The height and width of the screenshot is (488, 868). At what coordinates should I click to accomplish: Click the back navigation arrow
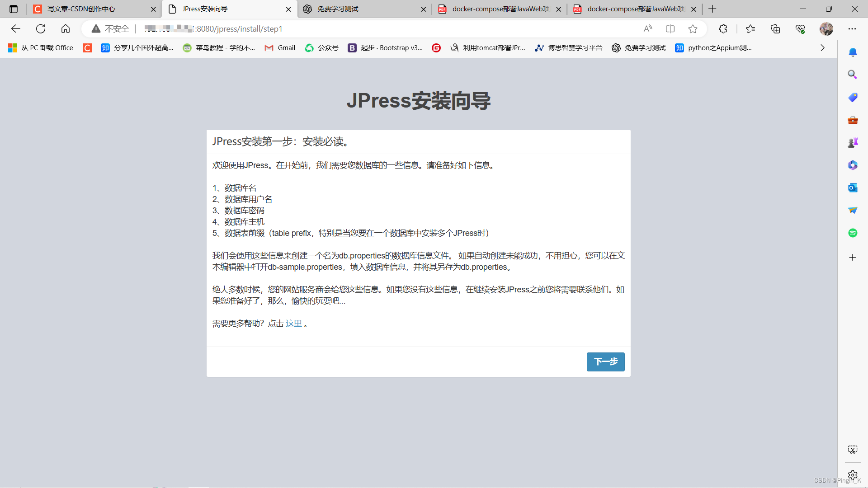click(x=16, y=29)
